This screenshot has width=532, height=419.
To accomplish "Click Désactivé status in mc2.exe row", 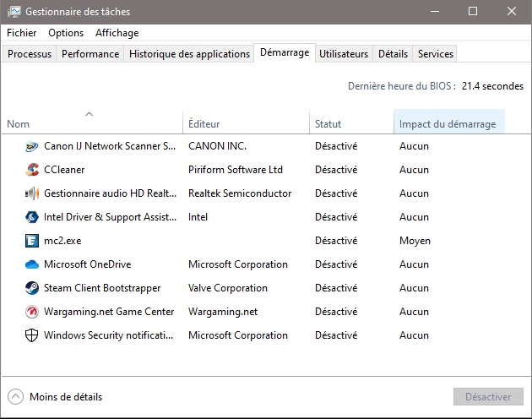I will (x=336, y=241).
